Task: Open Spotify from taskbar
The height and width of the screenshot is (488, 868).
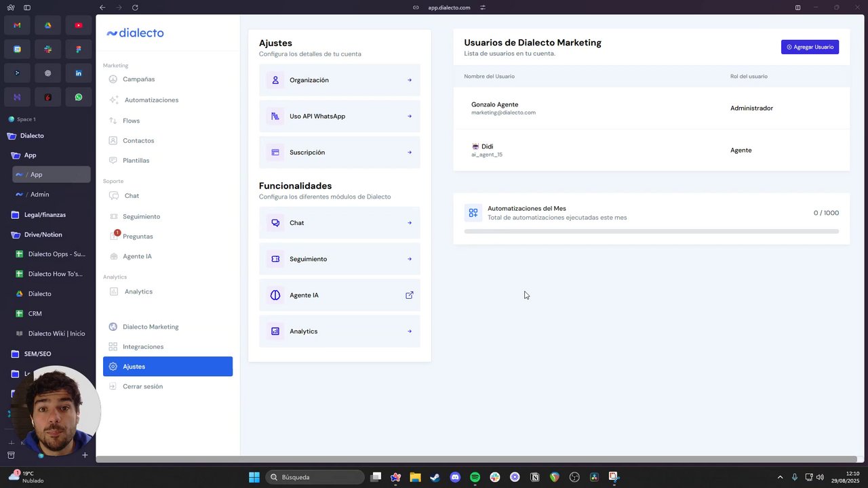Action: (475, 477)
